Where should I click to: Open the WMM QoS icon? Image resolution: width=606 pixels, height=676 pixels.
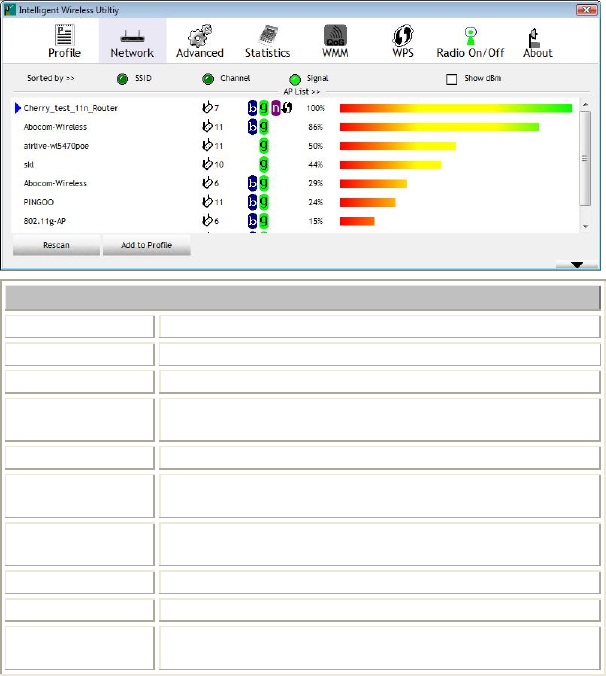pyautogui.click(x=335, y=35)
